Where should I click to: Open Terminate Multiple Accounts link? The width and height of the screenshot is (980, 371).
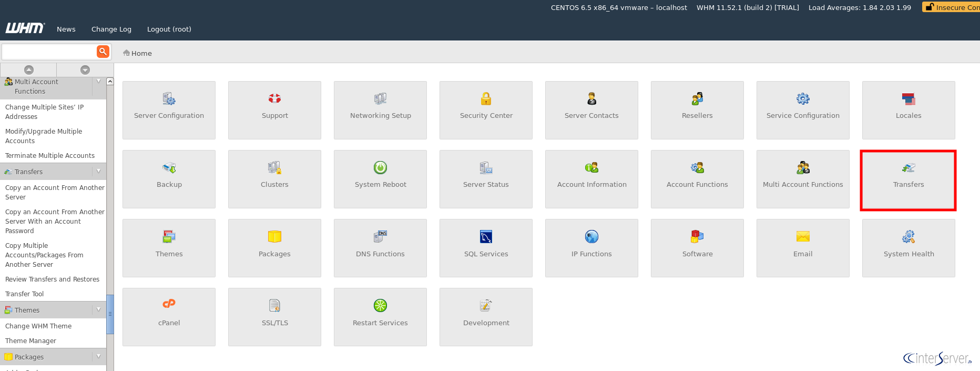click(50, 156)
